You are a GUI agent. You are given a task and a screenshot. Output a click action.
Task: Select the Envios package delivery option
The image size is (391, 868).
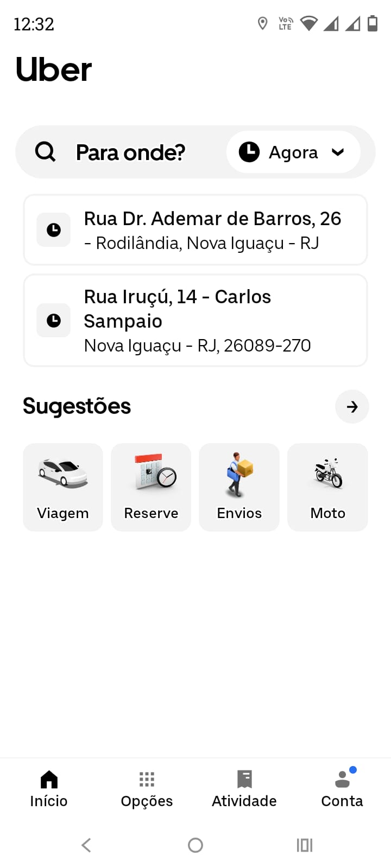[239, 487]
